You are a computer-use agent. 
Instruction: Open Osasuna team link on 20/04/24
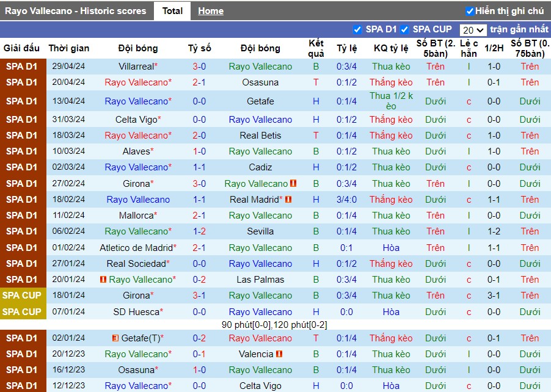pyautogui.click(x=260, y=82)
